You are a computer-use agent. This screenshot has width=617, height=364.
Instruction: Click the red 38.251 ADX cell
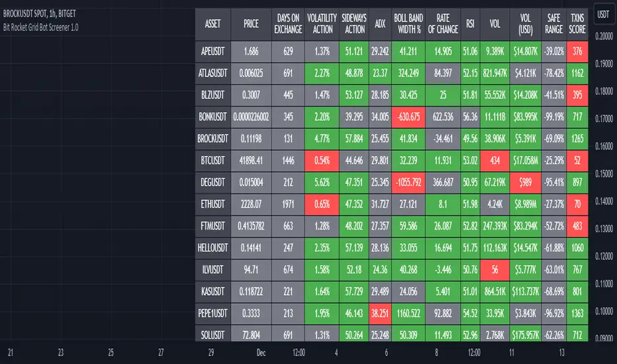pyautogui.click(x=380, y=313)
